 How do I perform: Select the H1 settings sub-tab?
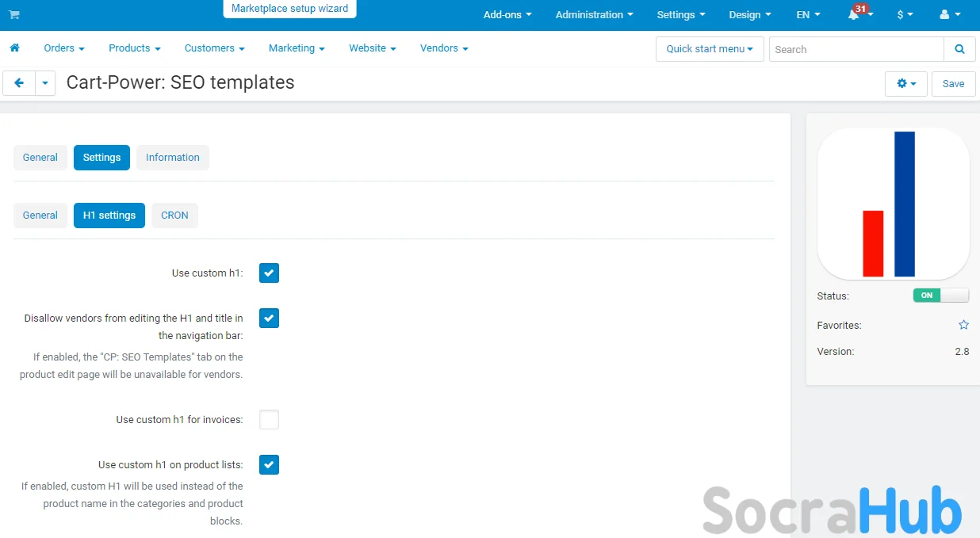click(x=109, y=216)
